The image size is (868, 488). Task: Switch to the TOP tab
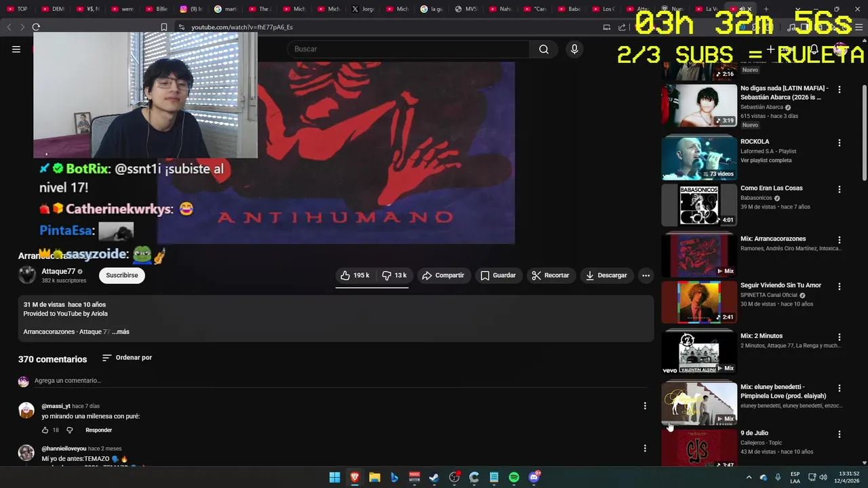pyautogui.click(x=18, y=9)
